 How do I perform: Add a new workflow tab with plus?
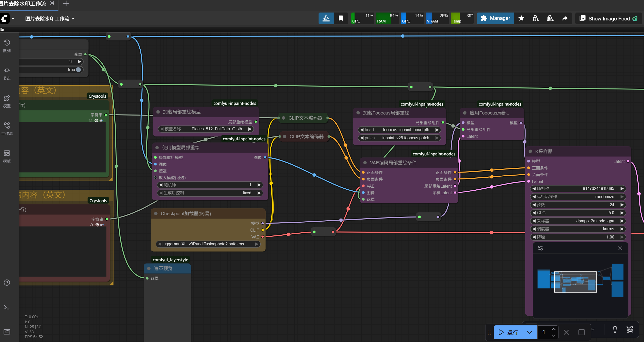tap(66, 4)
